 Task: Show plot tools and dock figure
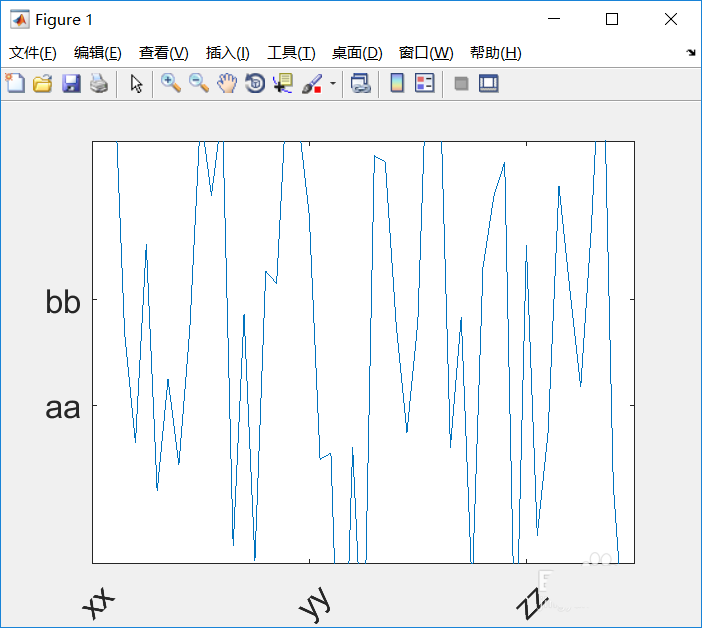click(x=488, y=84)
